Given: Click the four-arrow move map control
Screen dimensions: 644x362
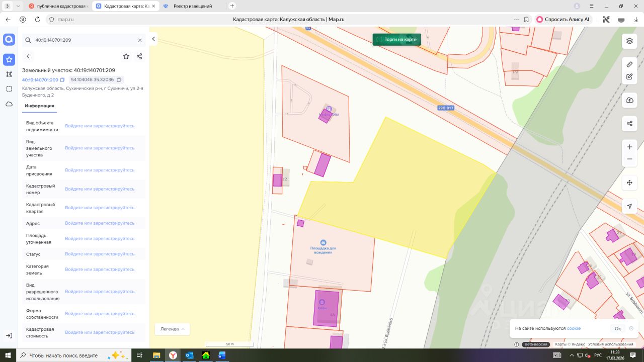Looking at the screenshot, I should point(629,183).
